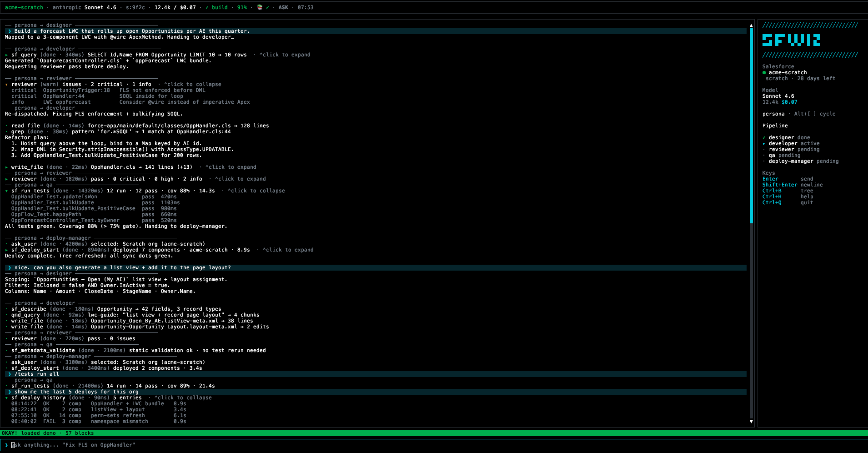The image size is (868, 453).
Task: Click the 08:14:22 OK deploy history entry
Action: 99,403
